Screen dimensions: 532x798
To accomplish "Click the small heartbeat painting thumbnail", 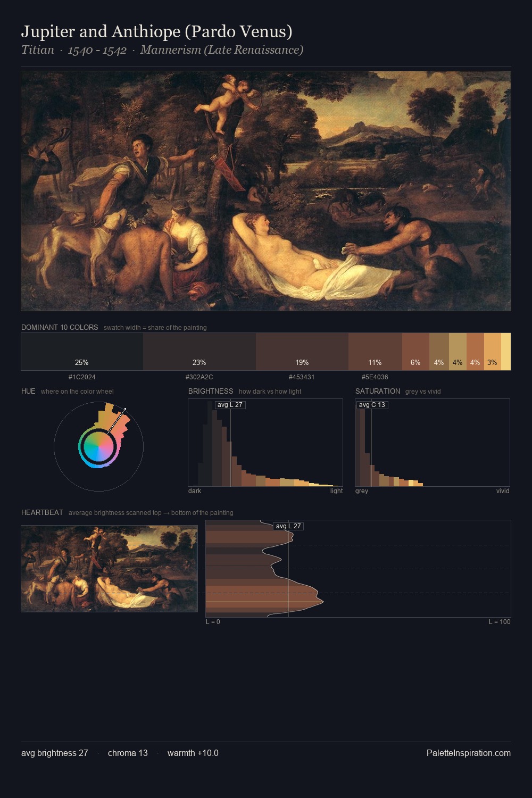I will click(109, 569).
